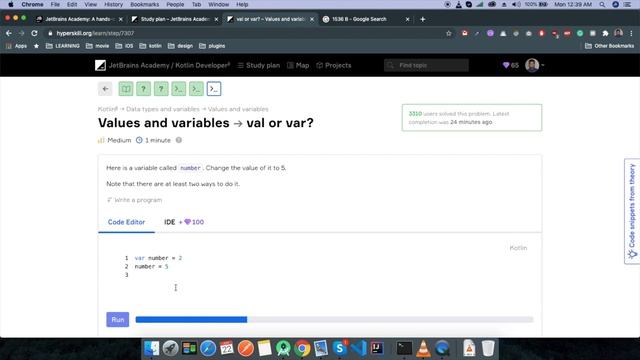Click the green Grammarly extension icon
This screenshot has width=640, height=360.
[580, 33]
